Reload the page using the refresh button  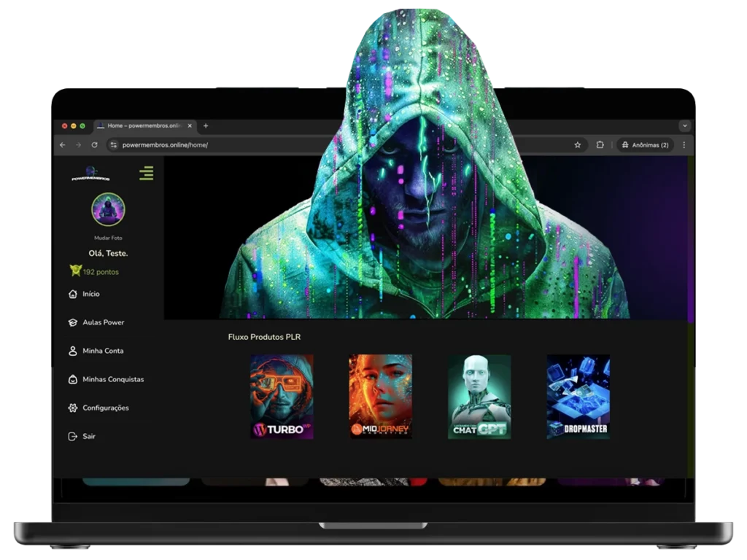point(94,145)
